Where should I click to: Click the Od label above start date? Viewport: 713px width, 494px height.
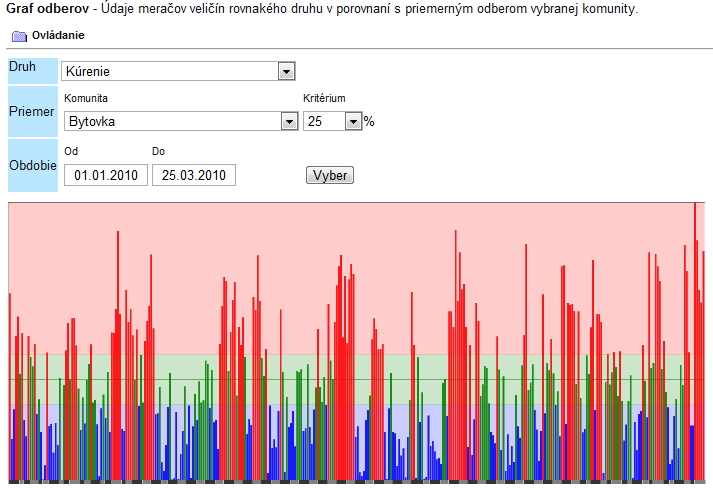pos(70,151)
